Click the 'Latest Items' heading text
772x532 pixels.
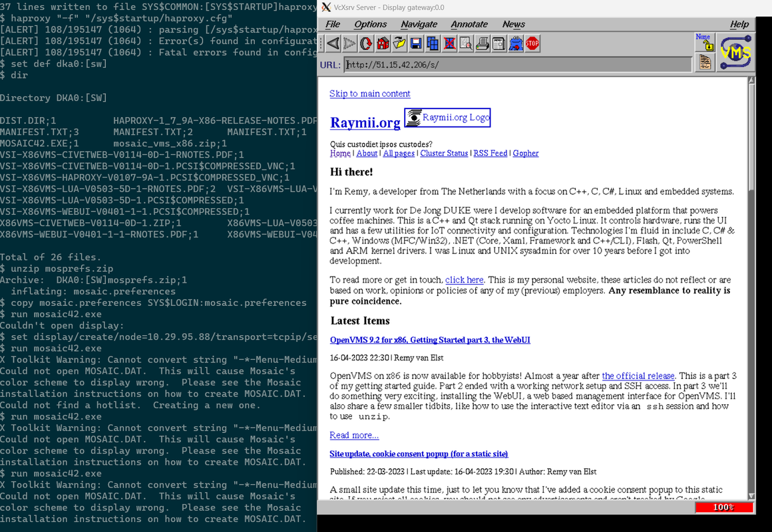point(360,321)
